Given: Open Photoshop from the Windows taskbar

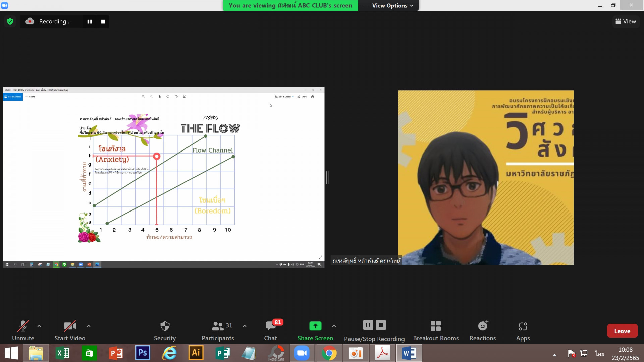Looking at the screenshot, I should click(142, 353).
